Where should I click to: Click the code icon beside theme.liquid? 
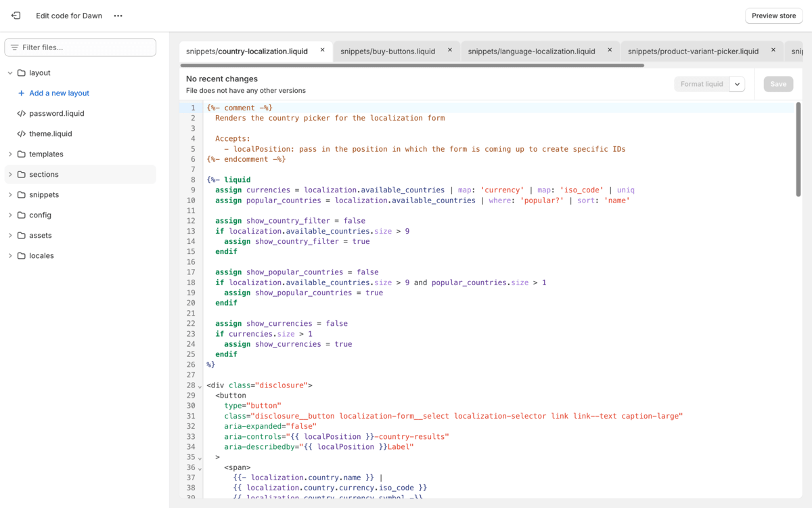click(23, 133)
